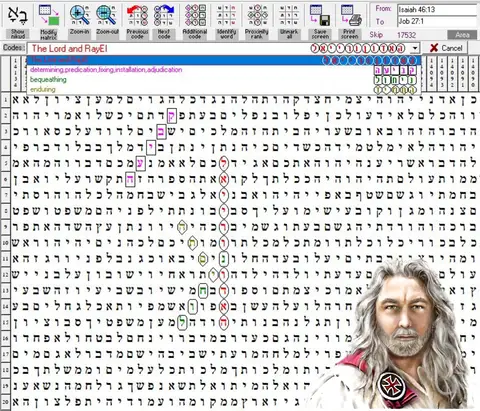Screen dimensions: 480x411
Task: Select row header 5 of the matrix
Action: coord(5,164)
